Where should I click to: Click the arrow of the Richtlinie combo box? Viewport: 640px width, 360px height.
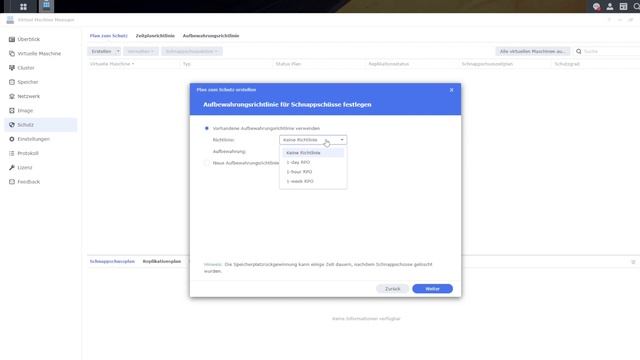pos(342,140)
